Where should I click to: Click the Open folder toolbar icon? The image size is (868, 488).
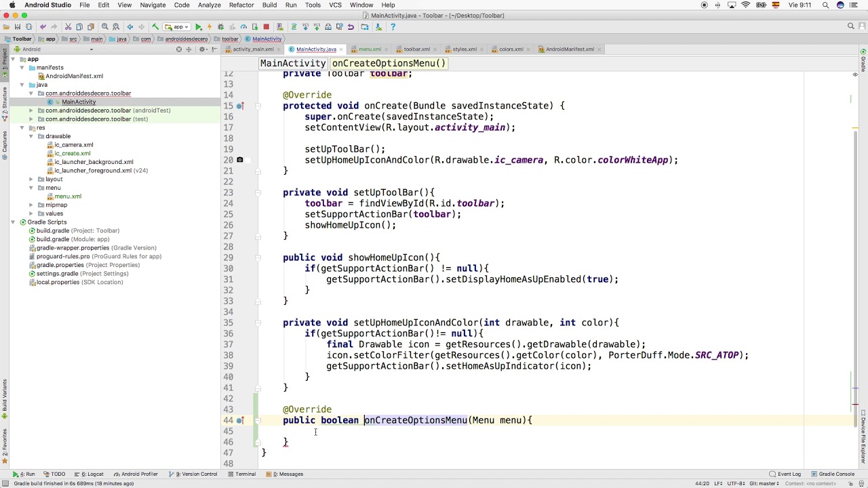pyautogui.click(x=6, y=27)
